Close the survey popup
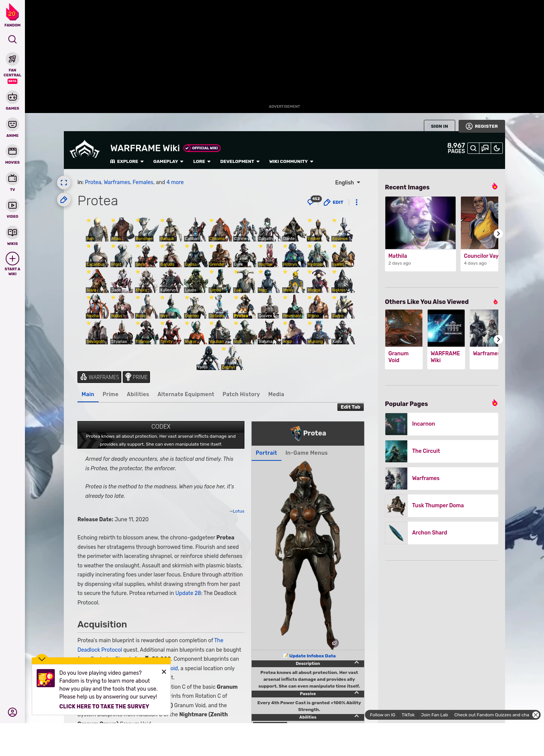Screen dimensions: 544x756 pyautogui.click(x=164, y=672)
